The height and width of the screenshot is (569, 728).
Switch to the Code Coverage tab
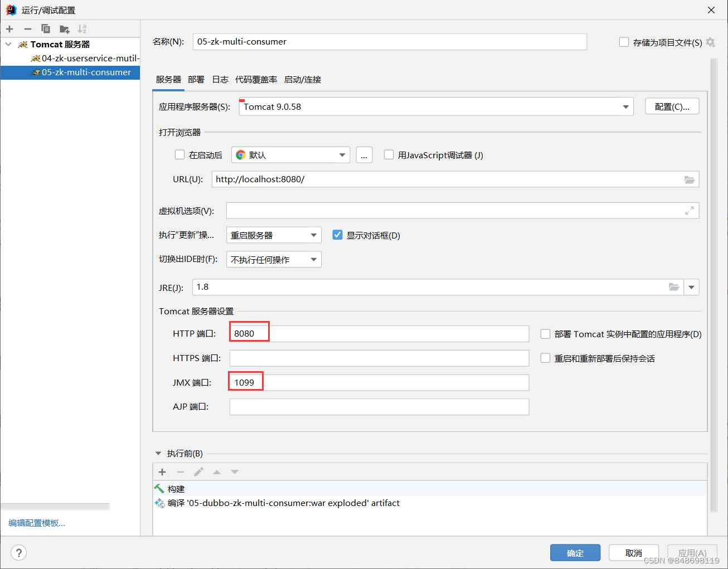pos(256,80)
